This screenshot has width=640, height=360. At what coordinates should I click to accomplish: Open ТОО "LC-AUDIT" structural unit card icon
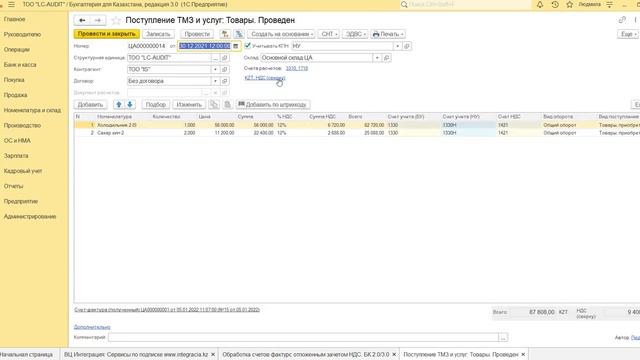tap(224, 58)
